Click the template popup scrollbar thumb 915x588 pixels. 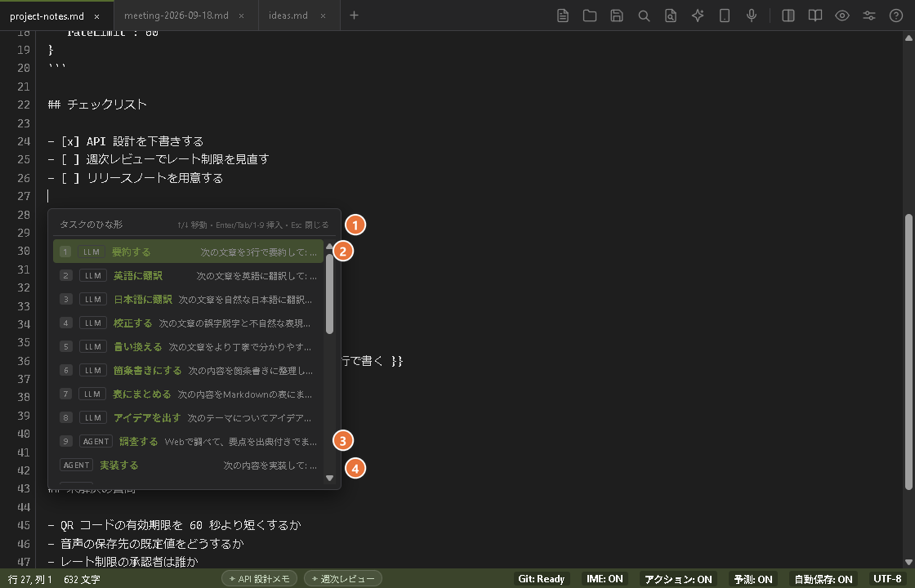pyautogui.click(x=330, y=293)
